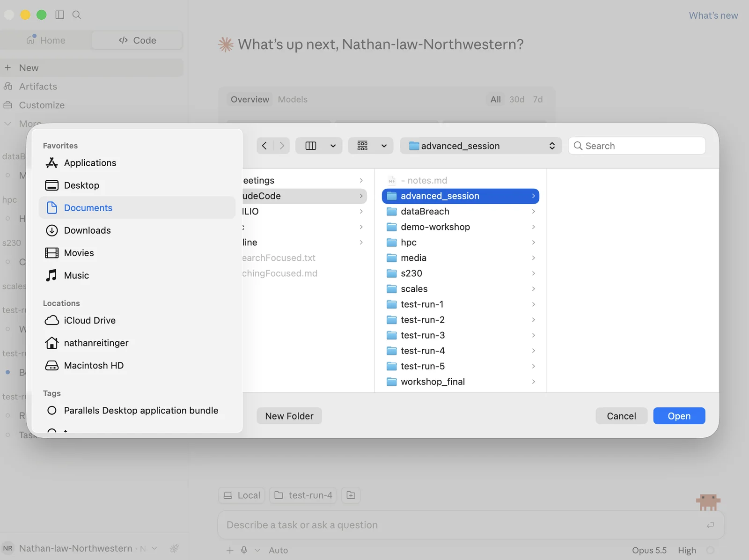The width and height of the screenshot is (749, 560).
Task: Click the microphone dictation icon
Action: (x=244, y=550)
